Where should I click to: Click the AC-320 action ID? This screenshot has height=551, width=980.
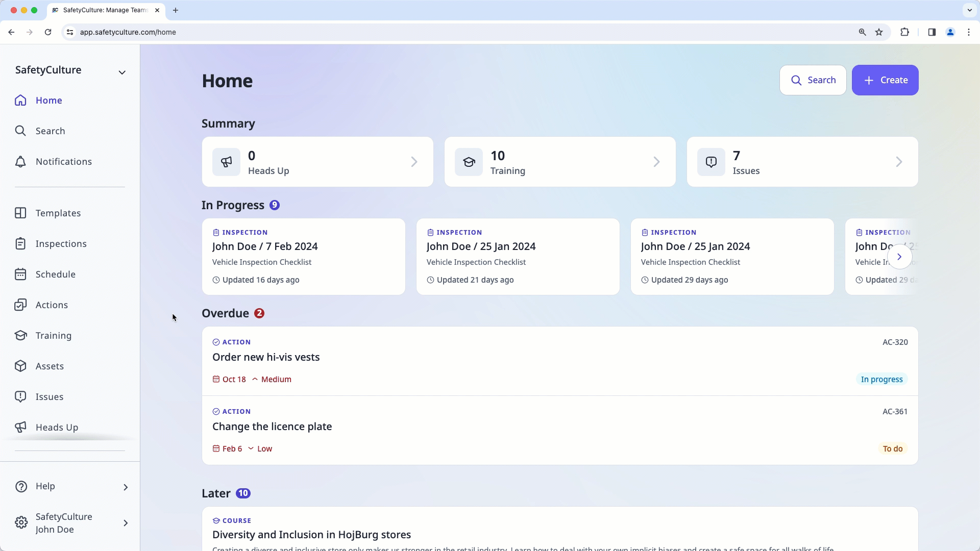click(x=895, y=342)
